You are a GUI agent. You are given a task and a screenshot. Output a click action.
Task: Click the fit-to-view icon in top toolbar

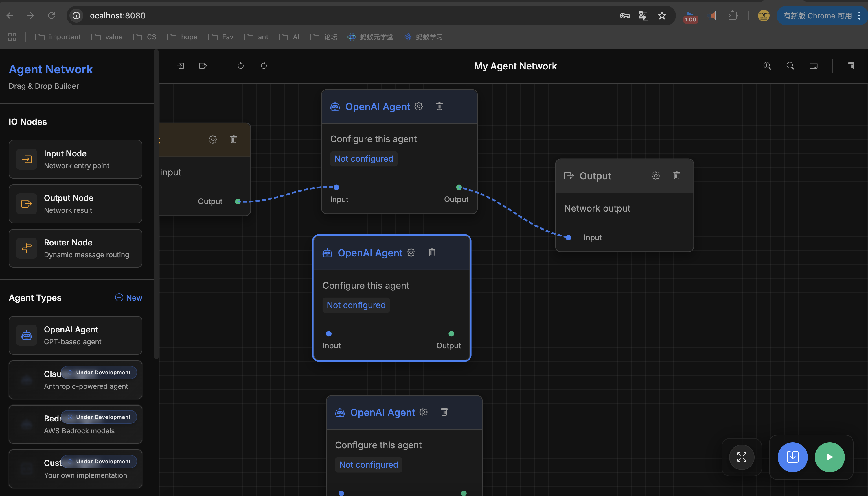tap(813, 66)
